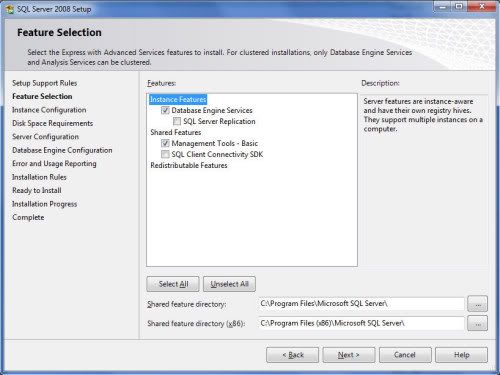Click Instance Configuration step
The height and width of the screenshot is (375, 500).
pos(49,110)
